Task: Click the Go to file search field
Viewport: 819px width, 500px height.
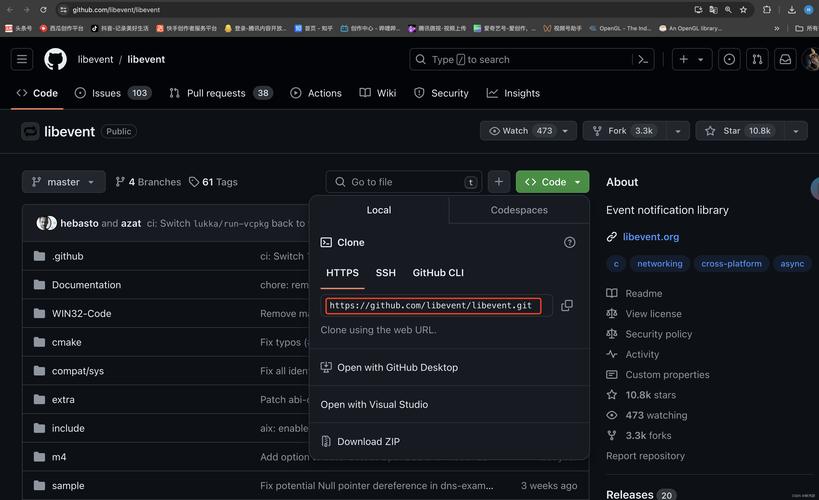Action: (x=400, y=182)
